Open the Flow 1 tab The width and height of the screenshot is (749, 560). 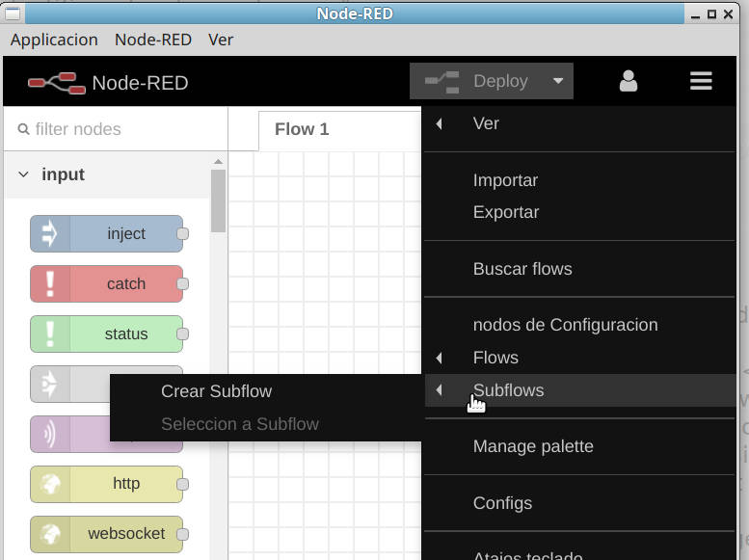(x=302, y=129)
